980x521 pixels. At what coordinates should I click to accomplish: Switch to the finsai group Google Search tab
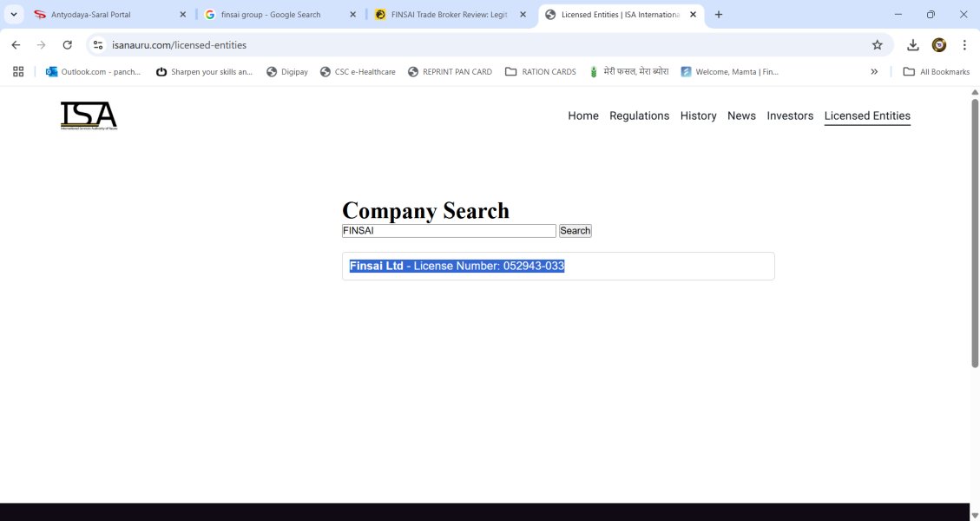pos(280,15)
